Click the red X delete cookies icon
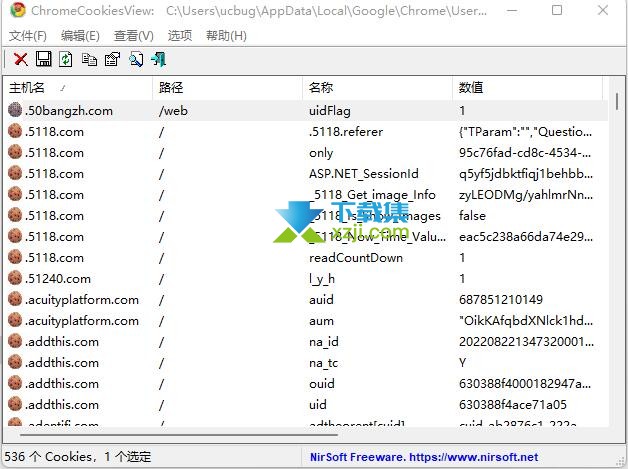Viewport: 628px width, 469px height. coord(21,60)
